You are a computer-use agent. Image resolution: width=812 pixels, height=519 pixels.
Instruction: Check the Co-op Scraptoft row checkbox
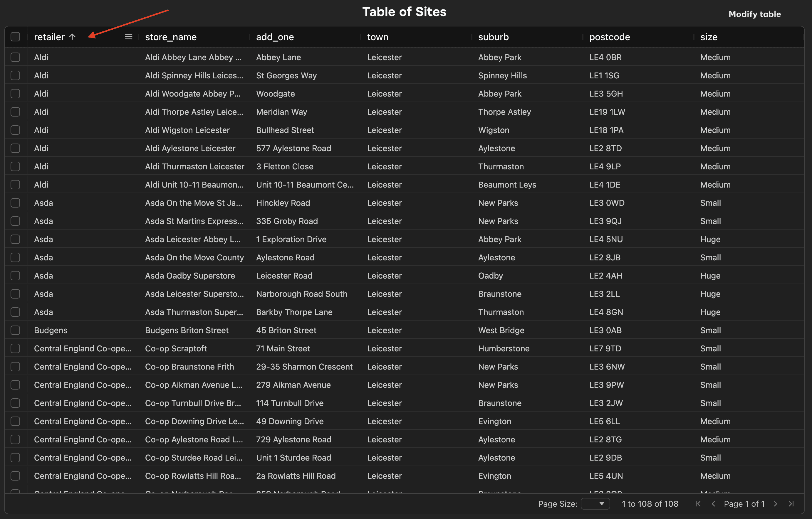(15, 348)
